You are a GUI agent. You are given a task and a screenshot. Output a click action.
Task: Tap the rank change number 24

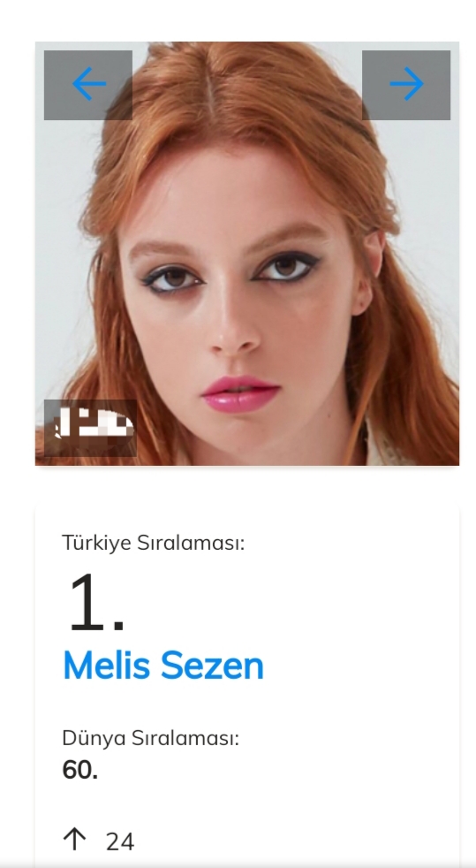tap(120, 842)
